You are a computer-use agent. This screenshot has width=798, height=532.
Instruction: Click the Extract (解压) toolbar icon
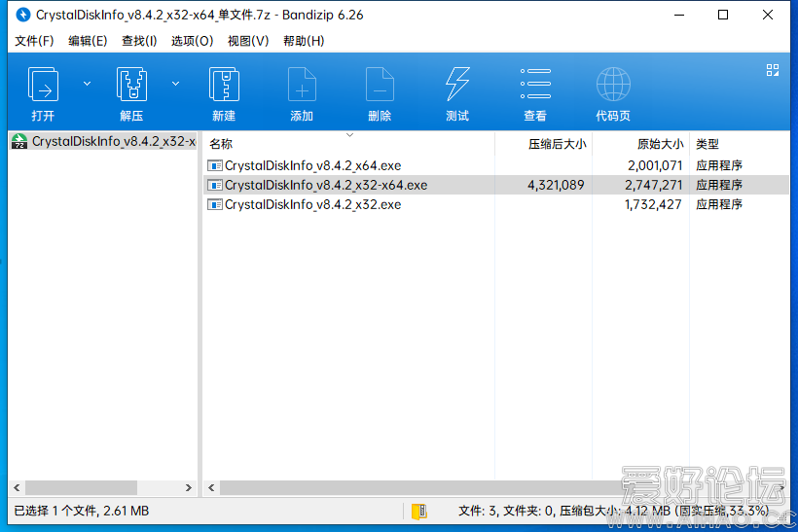(131, 85)
